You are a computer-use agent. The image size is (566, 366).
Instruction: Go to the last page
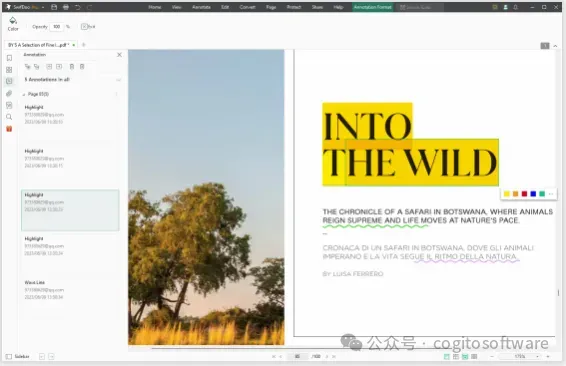[334, 356]
